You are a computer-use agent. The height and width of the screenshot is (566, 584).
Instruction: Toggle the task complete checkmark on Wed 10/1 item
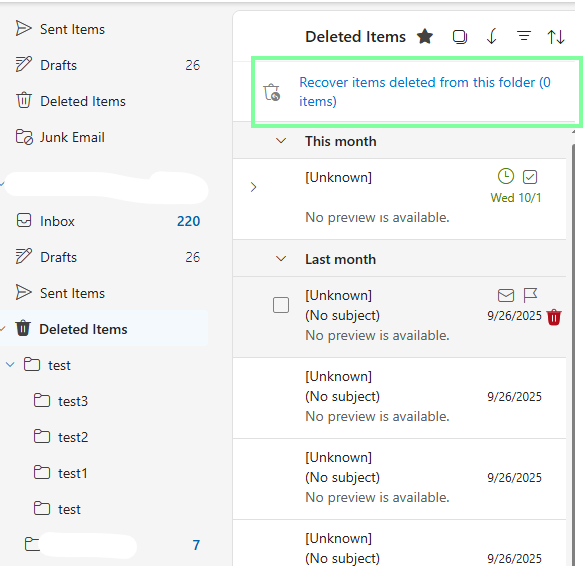coord(530,177)
